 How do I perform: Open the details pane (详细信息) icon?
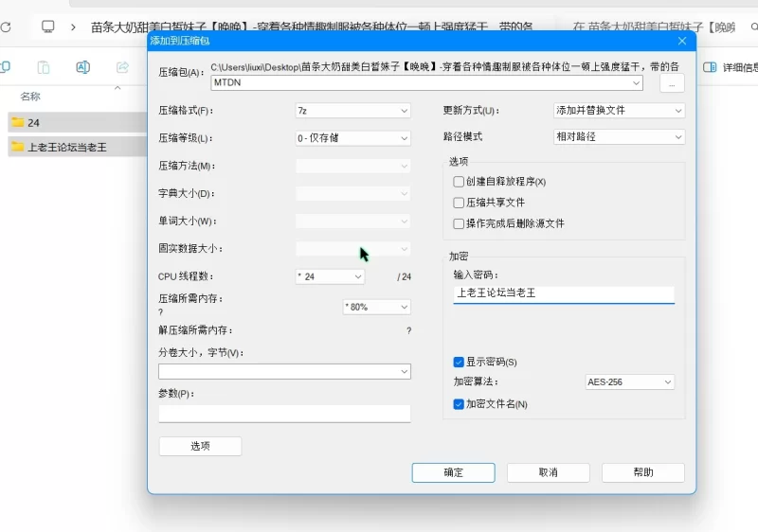[710, 67]
